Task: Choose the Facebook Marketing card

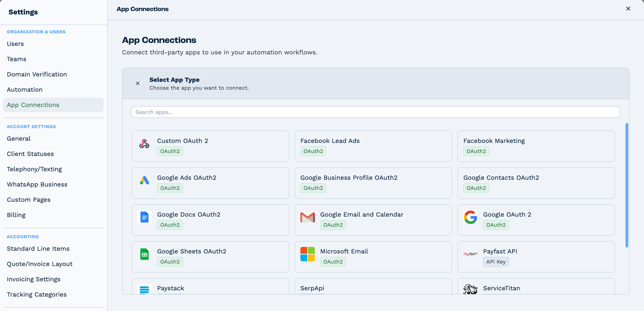Action: click(536, 146)
